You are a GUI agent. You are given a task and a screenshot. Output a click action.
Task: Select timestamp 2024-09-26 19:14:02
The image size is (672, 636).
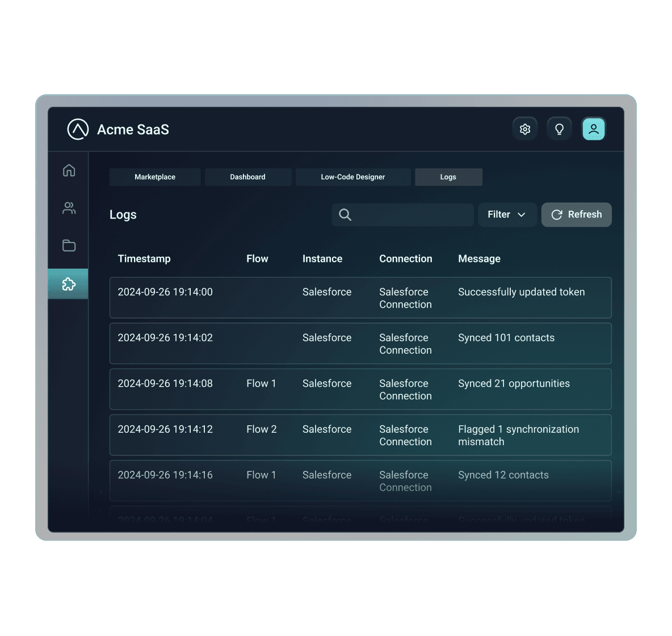click(165, 338)
